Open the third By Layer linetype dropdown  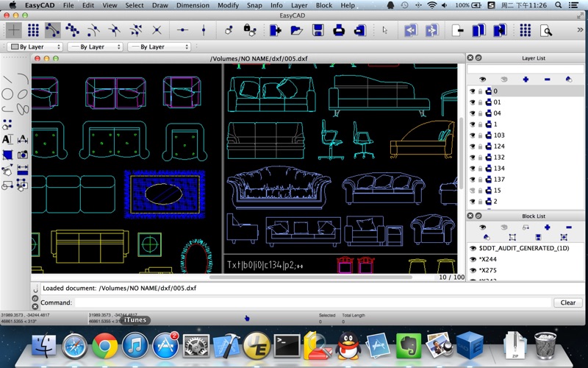click(x=159, y=47)
